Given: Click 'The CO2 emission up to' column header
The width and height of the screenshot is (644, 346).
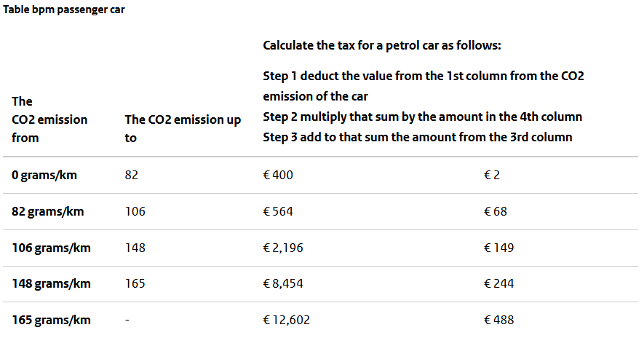Looking at the screenshot, I should point(183,129).
